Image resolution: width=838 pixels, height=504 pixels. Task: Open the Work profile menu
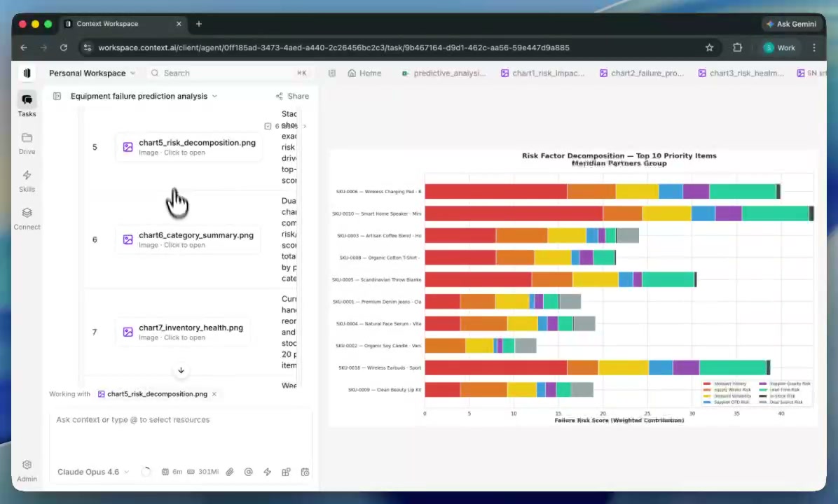click(x=779, y=48)
